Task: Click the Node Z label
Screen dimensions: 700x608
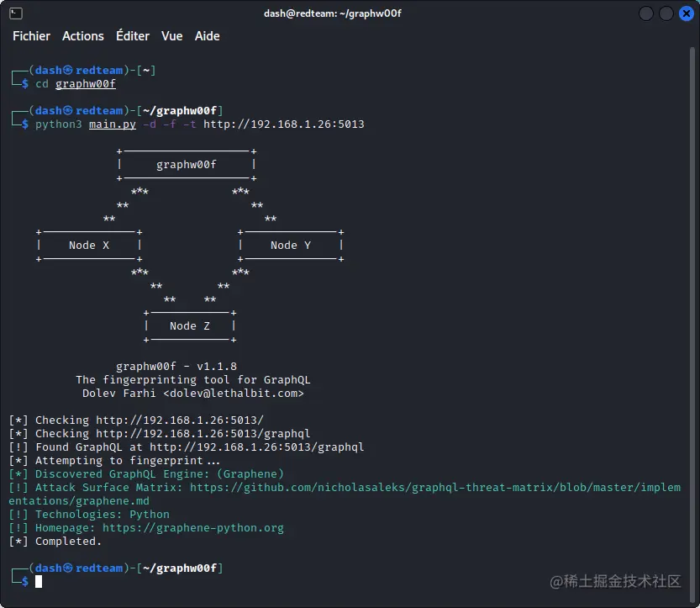Action: 190,326
